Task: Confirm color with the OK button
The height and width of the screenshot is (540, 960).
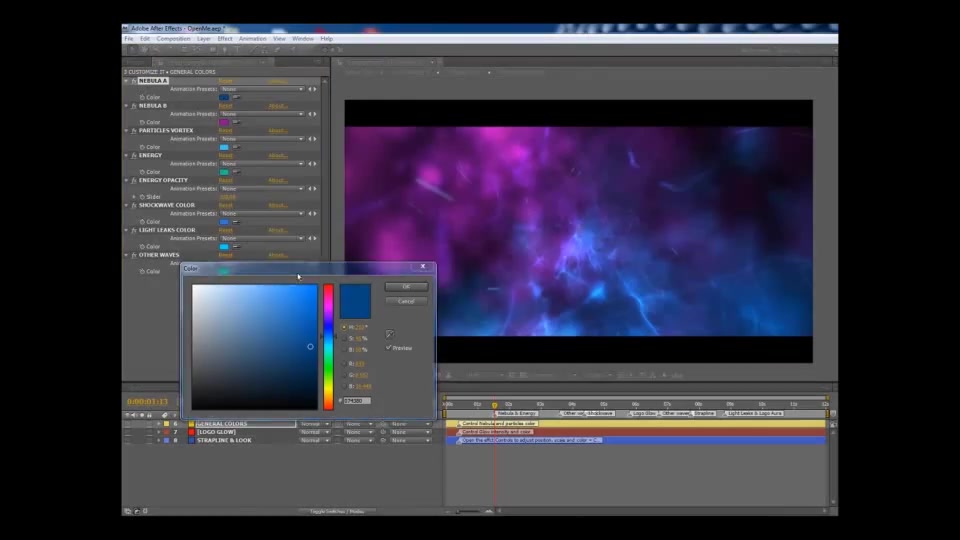Action: (407, 287)
